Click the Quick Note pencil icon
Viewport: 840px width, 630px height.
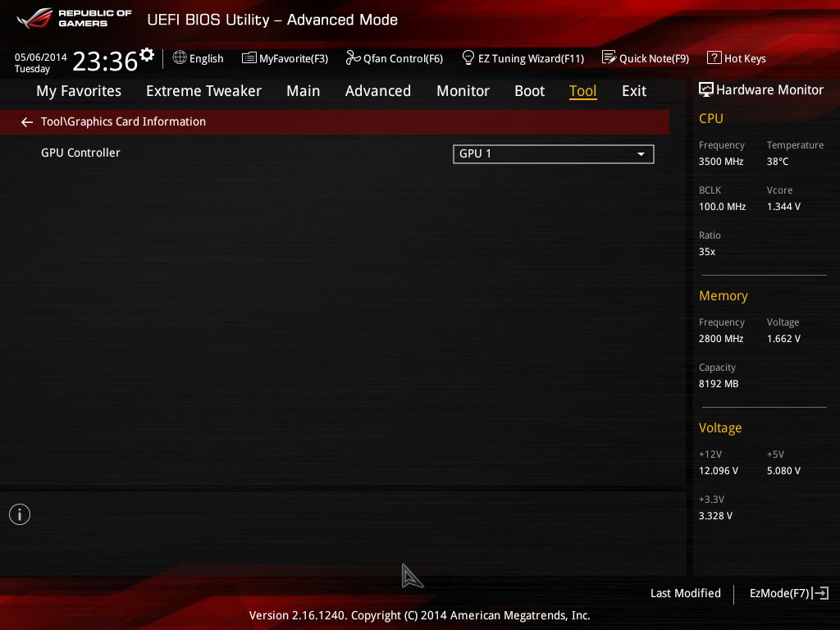pyautogui.click(x=609, y=57)
